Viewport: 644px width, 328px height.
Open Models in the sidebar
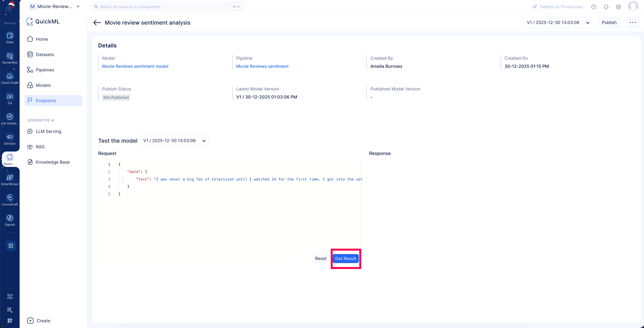click(x=53, y=85)
